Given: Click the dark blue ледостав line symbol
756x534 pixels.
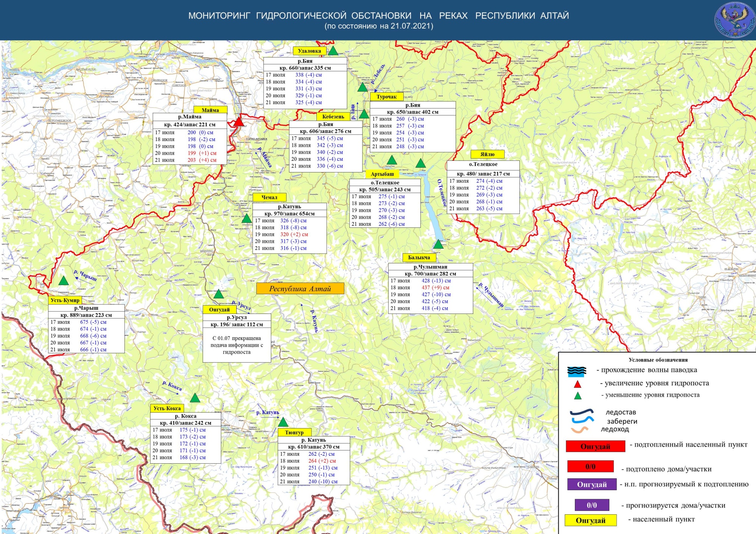Looking at the screenshot, I should [582, 412].
